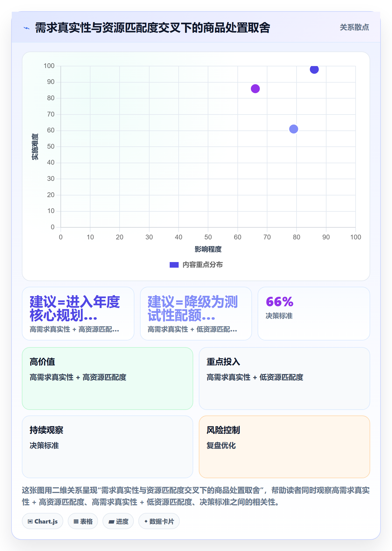This screenshot has height=551, width=392.
Task: Click the diamond icon in the 数据卡片 chip
Action: pyautogui.click(x=146, y=521)
